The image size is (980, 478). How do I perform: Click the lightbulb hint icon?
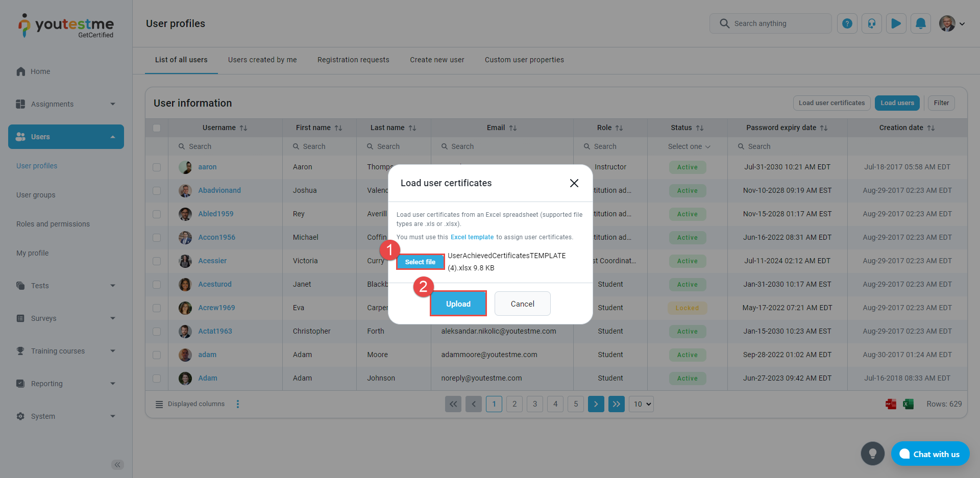coord(872,454)
